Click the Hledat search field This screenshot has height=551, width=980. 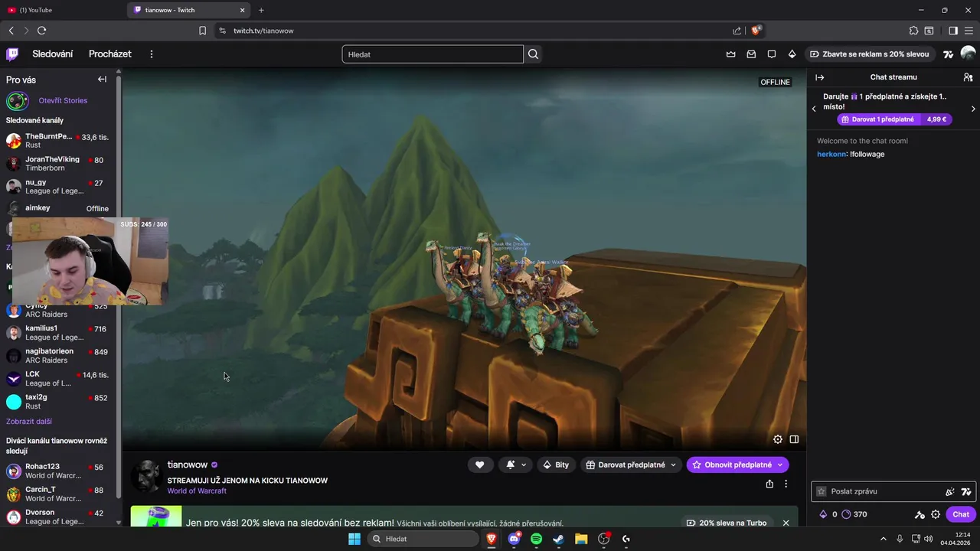coord(433,54)
